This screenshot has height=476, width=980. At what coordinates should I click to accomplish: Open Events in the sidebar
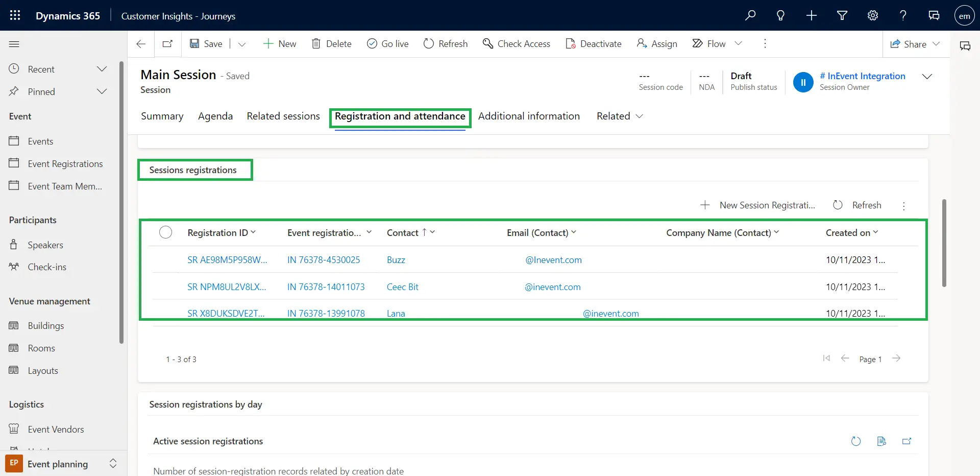(40, 141)
